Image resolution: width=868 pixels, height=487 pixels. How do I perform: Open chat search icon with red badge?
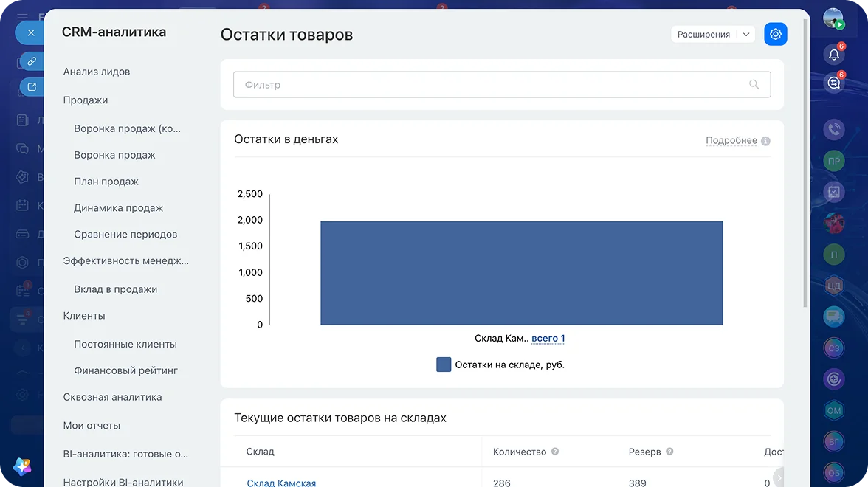click(x=834, y=83)
